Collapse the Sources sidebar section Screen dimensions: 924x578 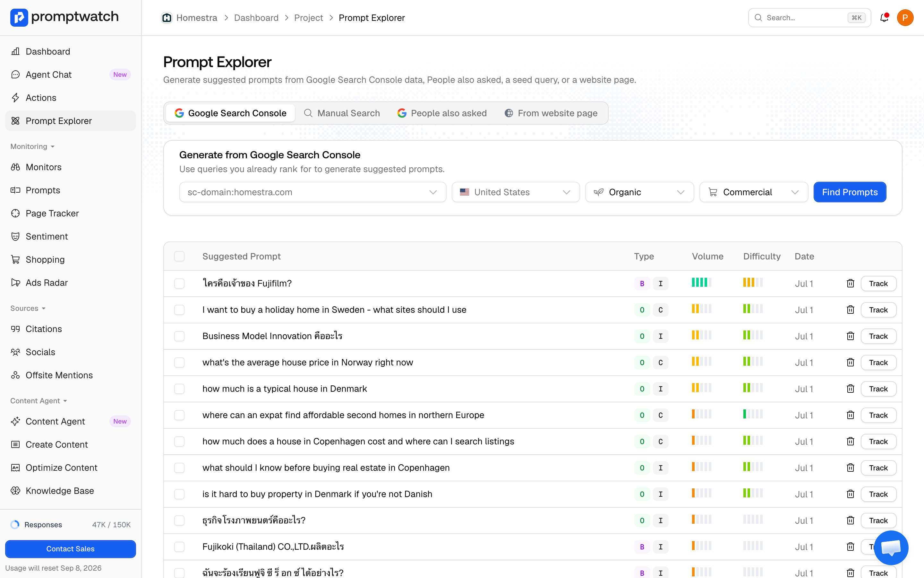[28, 308]
